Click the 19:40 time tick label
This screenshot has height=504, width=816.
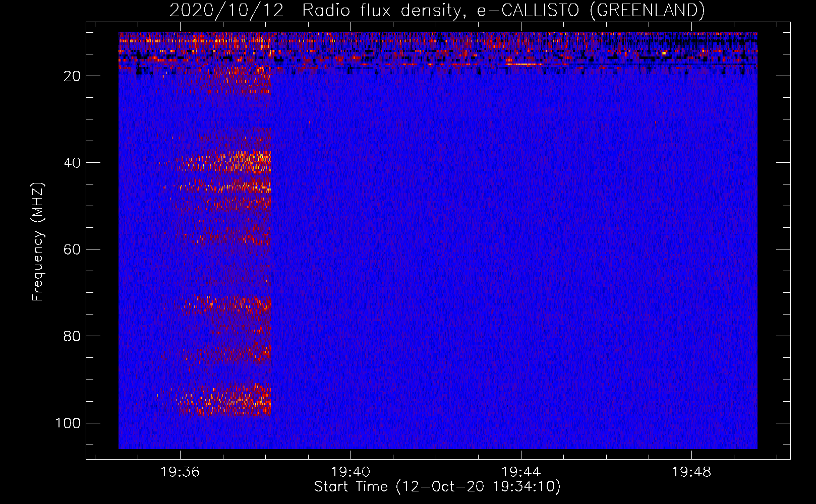[351, 472]
